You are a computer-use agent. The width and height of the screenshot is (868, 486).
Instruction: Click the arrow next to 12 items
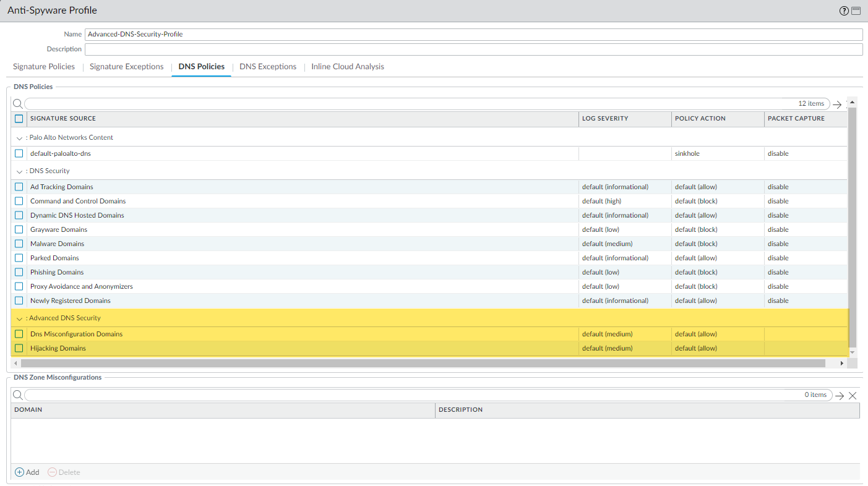837,104
